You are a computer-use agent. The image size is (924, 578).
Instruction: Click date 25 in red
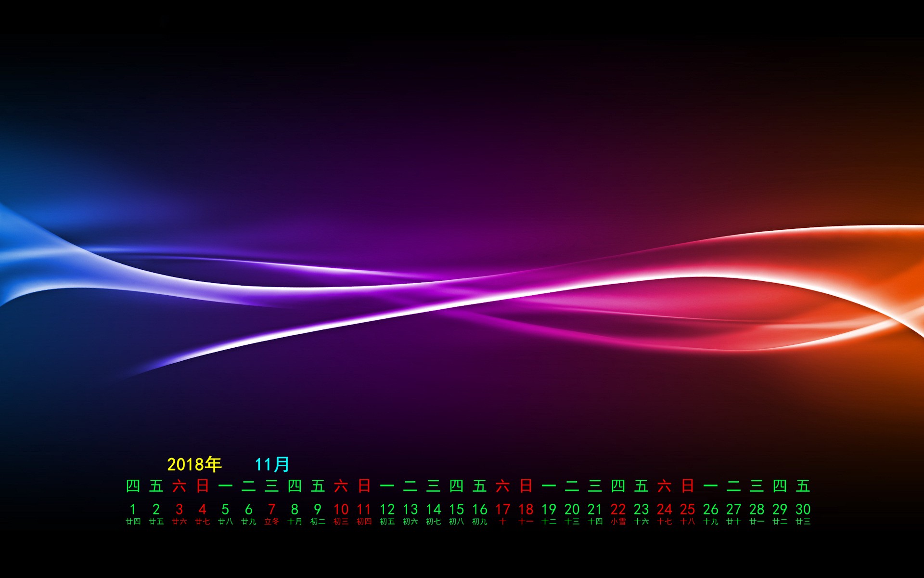[687, 510]
